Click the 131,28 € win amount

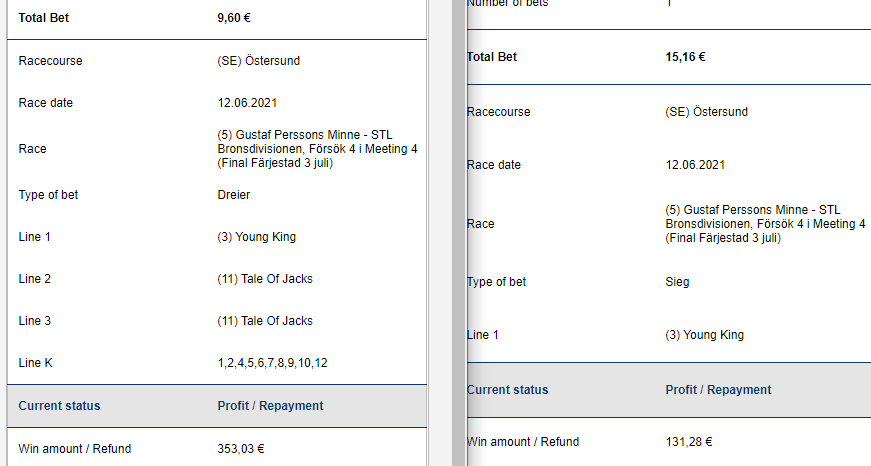pyautogui.click(x=689, y=442)
